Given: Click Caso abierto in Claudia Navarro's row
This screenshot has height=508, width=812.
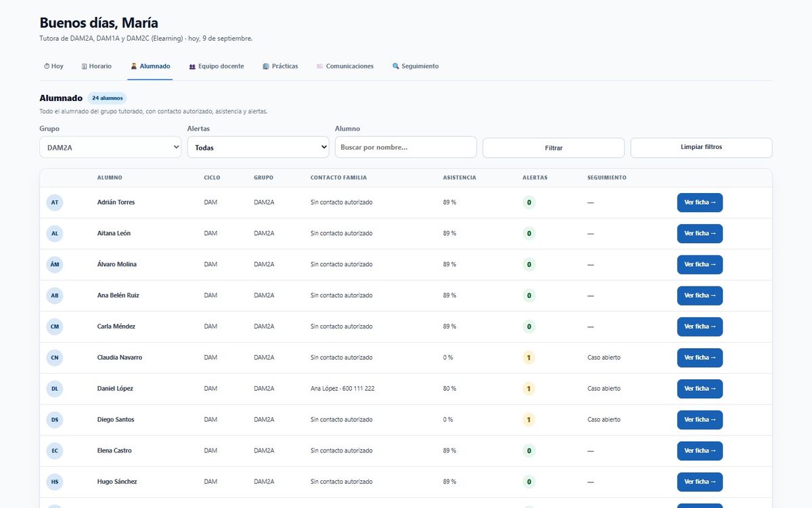Looking at the screenshot, I should pos(604,358).
